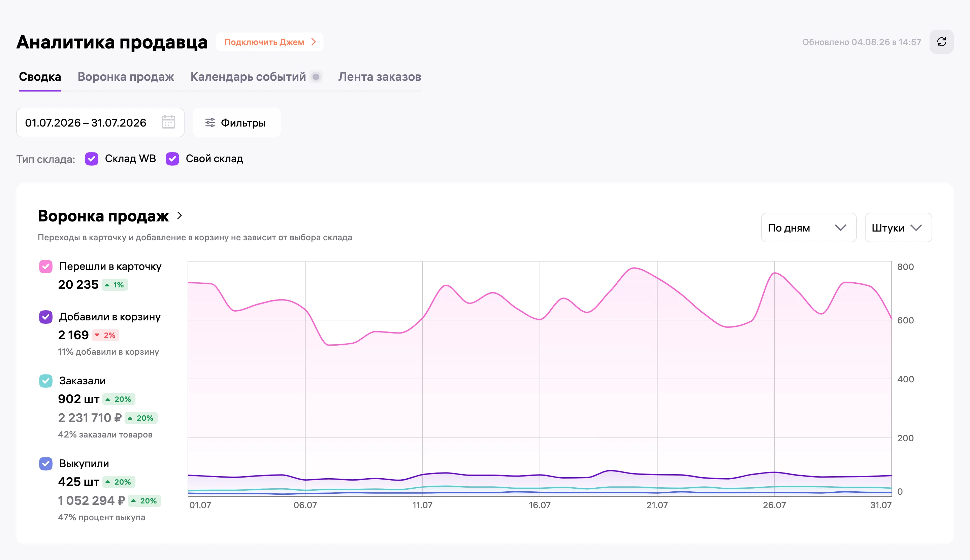Hide the Добавили в корзину series
Screen dimensions: 970x560
(x=46, y=317)
